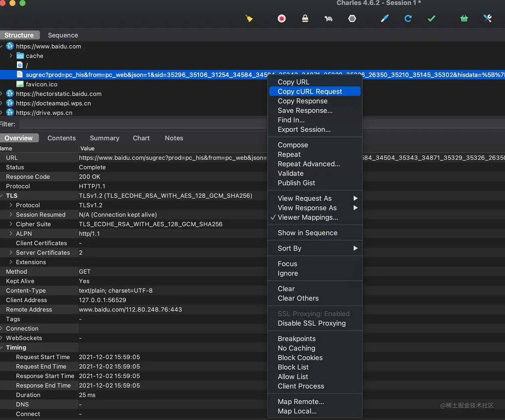This screenshot has width=505, height=420.
Task: Choose Copy Response menu item
Action: [315, 101]
